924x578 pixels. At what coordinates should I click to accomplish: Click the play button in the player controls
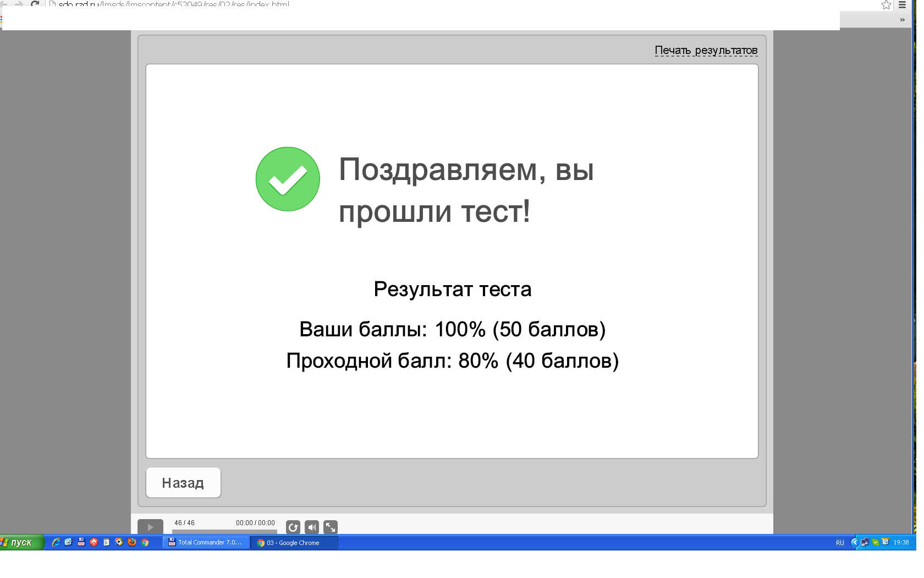coord(150,527)
